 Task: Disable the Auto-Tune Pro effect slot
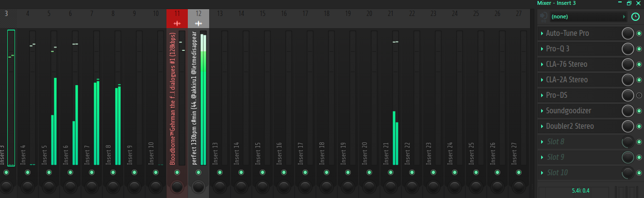coord(639,33)
